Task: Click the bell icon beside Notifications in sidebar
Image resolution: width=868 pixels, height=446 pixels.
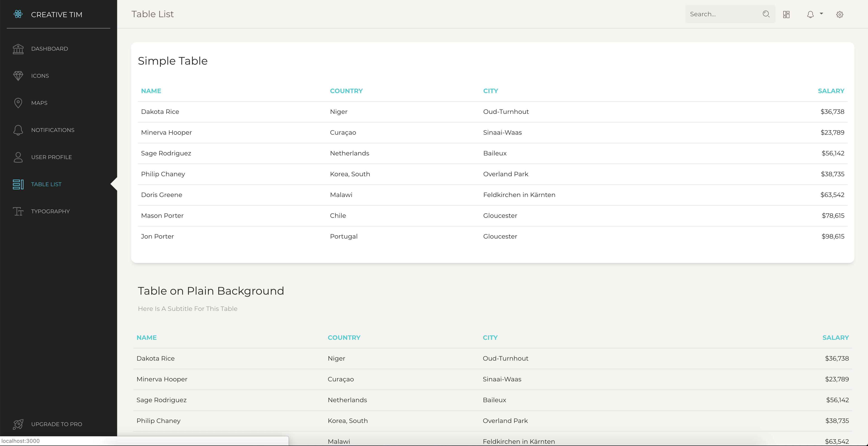Action: point(18,130)
